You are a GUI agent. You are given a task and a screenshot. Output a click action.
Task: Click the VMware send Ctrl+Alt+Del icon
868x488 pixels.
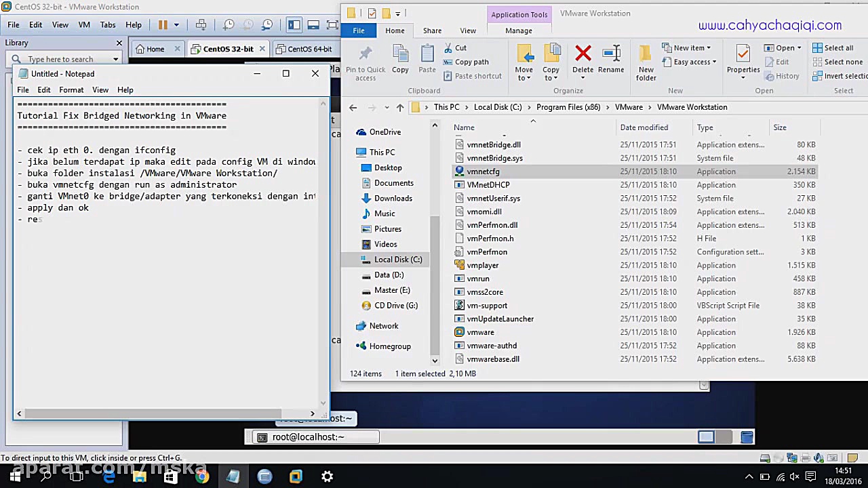(201, 25)
